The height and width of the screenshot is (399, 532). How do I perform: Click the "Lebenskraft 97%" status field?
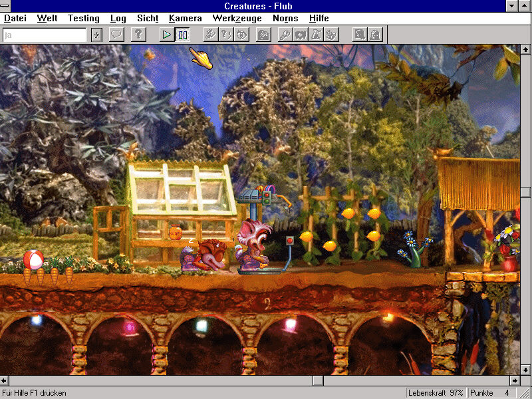click(x=436, y=393)
